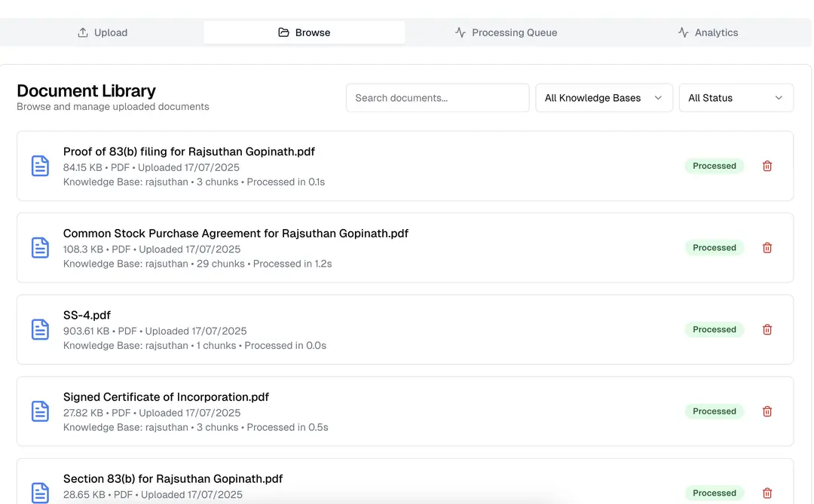Click the Processed badge on SS-4.pdf
814x504 pixels.
714,329
